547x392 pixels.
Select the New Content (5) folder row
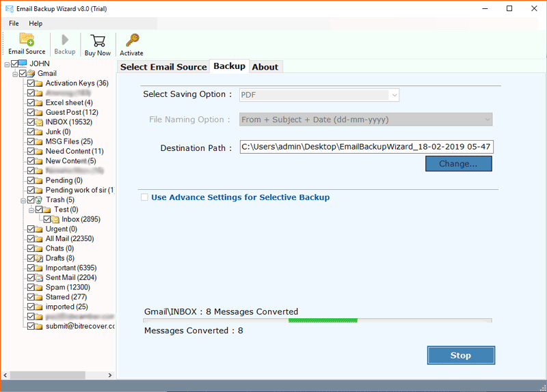[71, 161]
